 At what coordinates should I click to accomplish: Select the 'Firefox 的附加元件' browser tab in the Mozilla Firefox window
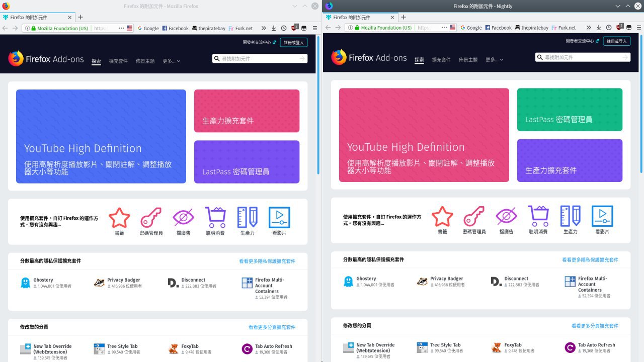point(38,17)
